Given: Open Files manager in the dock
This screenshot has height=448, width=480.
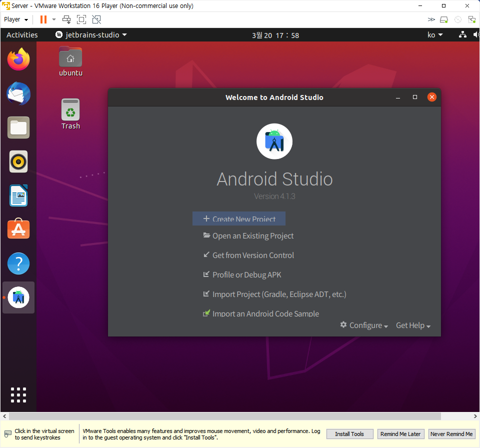Looking at the screenshot, I should tap(18, 127).
